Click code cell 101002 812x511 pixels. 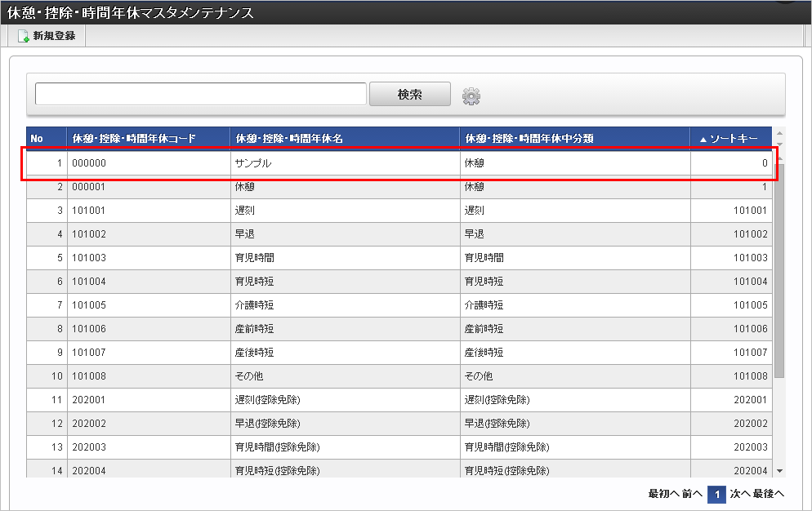coord(149,234)
